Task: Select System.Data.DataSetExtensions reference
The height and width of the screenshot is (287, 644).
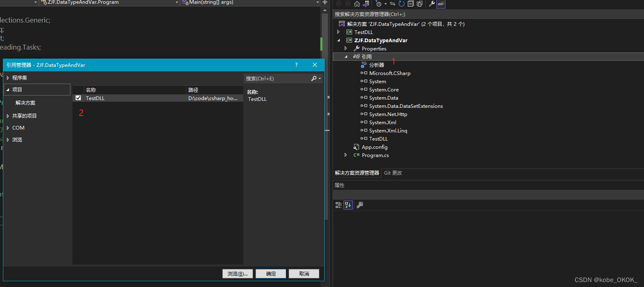Action: 406,106
